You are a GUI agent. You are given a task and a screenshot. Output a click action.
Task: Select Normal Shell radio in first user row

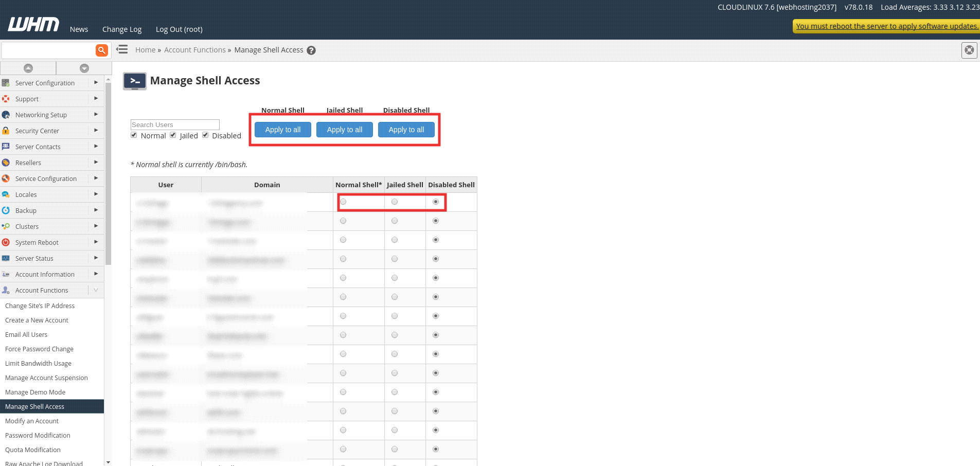tap(343, 202)
